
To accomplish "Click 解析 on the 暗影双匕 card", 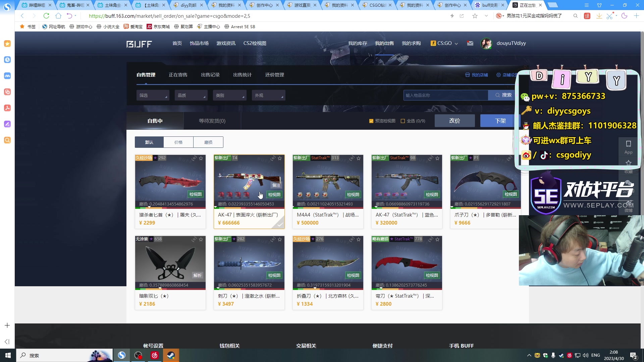I will coord(198,276).
